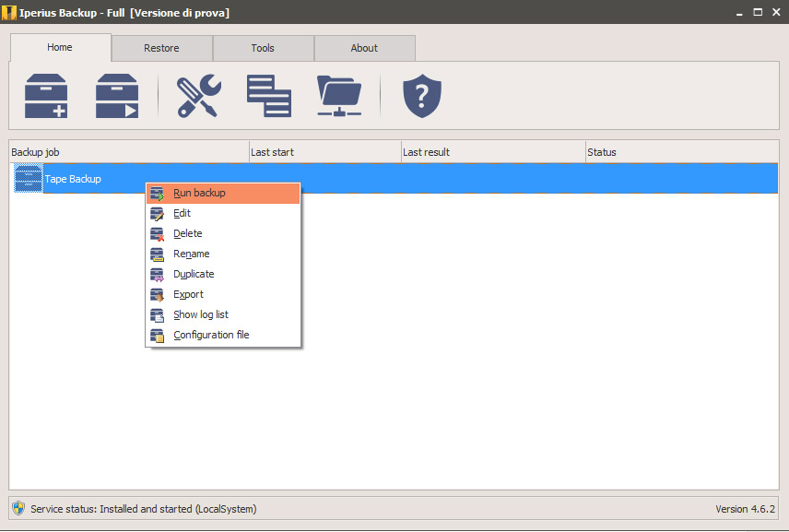This screenshot has height=532, width=789.
Task: Open general settings wrench and screwdriver icon
Action: point(199,96)
